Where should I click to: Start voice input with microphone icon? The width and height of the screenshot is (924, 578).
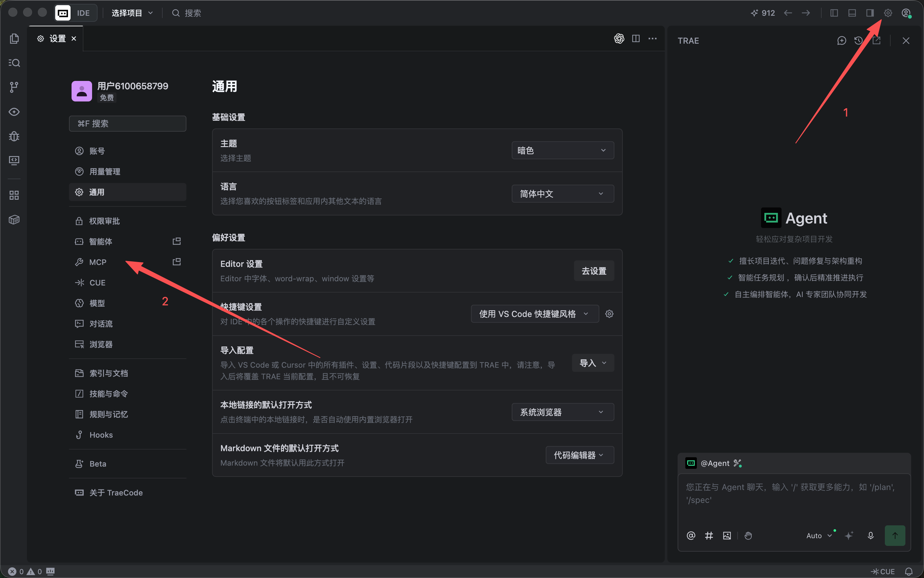coord(870,536)
